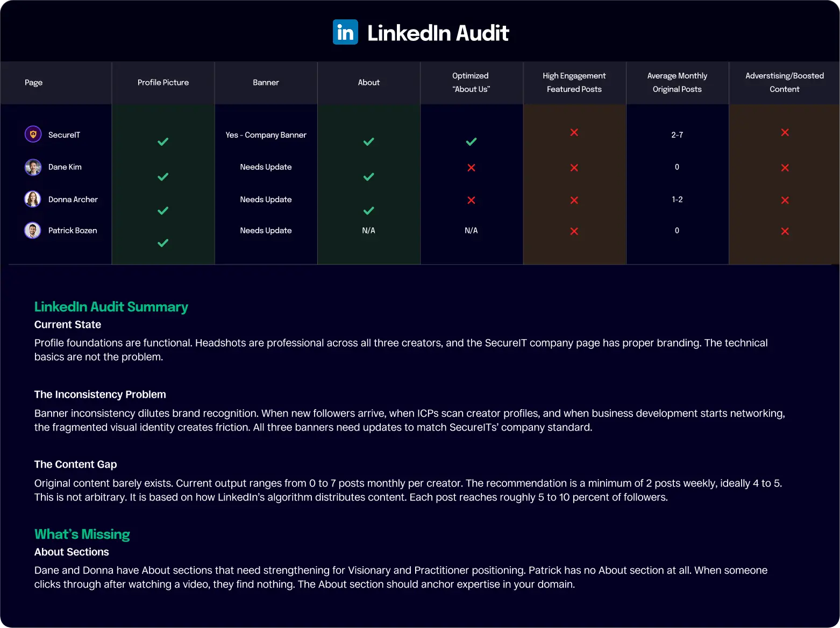Click Patrick Bozen's Advertising/Boosted Content red X
The image size is (840, 628).
785,231
